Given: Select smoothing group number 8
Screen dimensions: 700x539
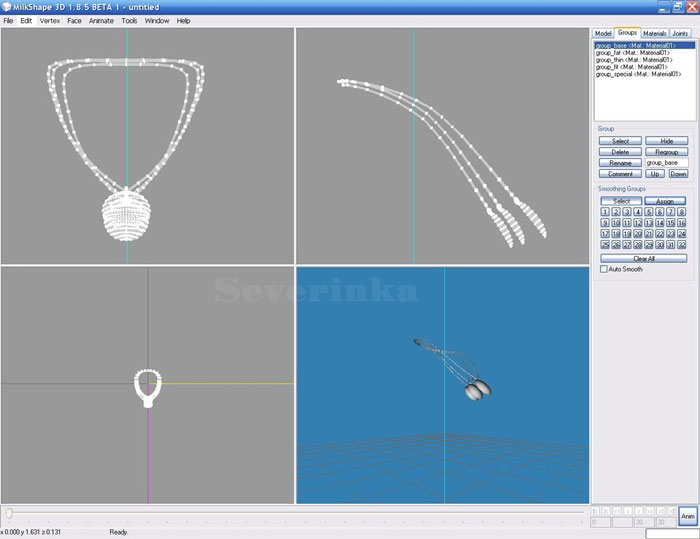Looking at the screenshot, I should (682, 212).
